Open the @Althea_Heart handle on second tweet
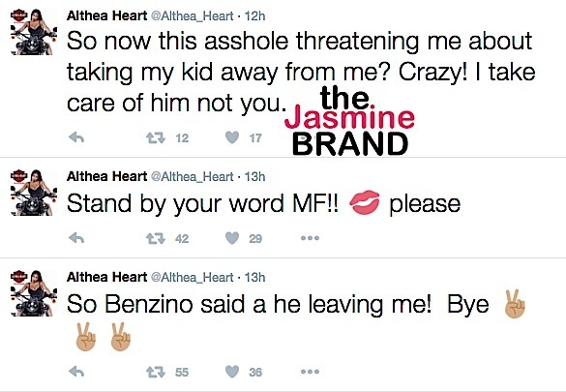The image size is (566, 392). click(192, 177)
